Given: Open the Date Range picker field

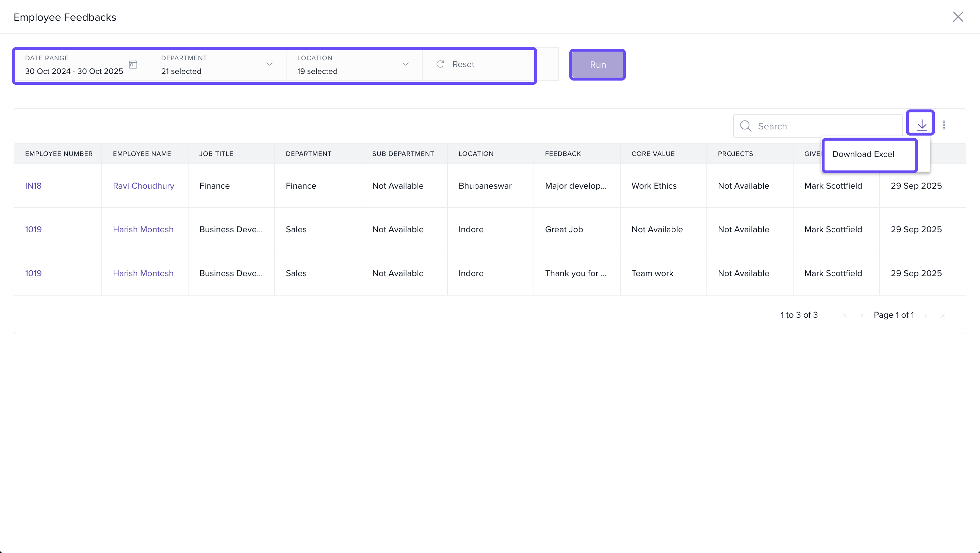Looking at the screenshot, I should click(x=74, y=71).
